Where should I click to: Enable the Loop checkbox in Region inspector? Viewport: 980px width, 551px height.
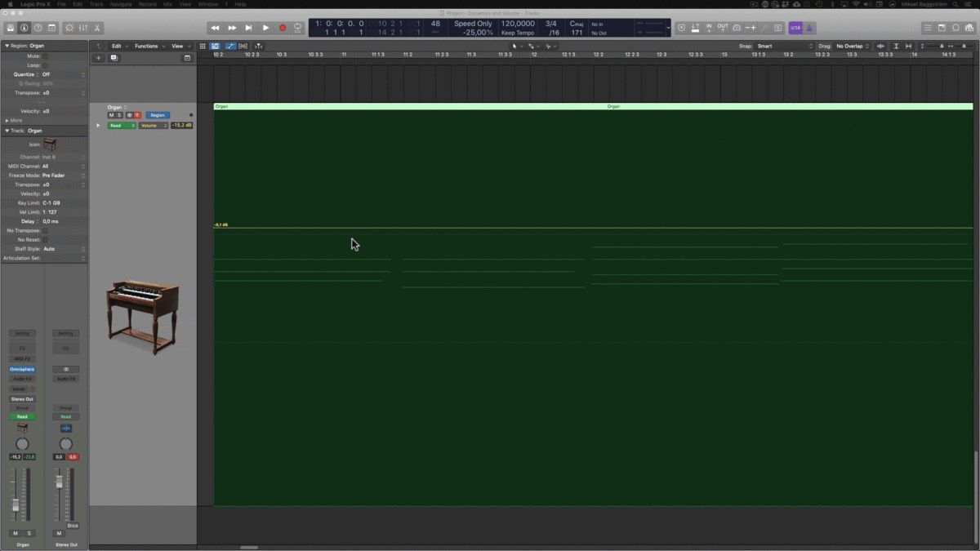[x=47, y=64]
